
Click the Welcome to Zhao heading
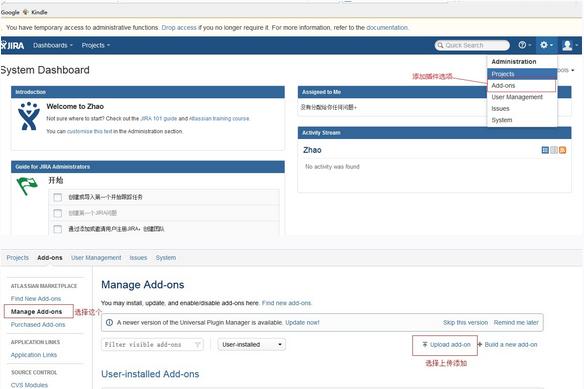point(75,106)
